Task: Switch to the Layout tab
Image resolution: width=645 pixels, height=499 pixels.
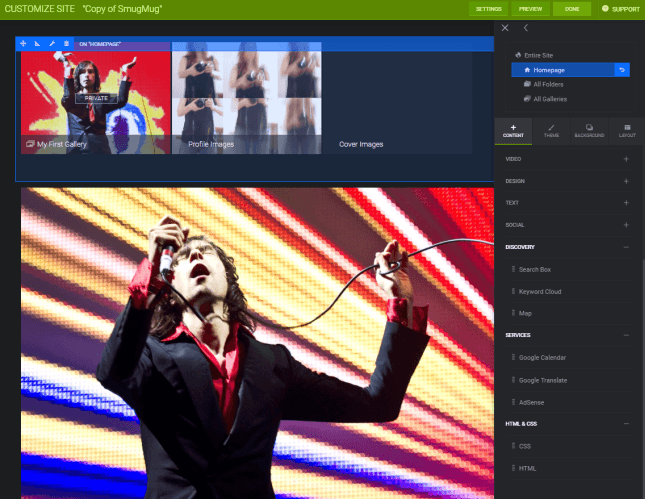Action: [x=627, y=131]
